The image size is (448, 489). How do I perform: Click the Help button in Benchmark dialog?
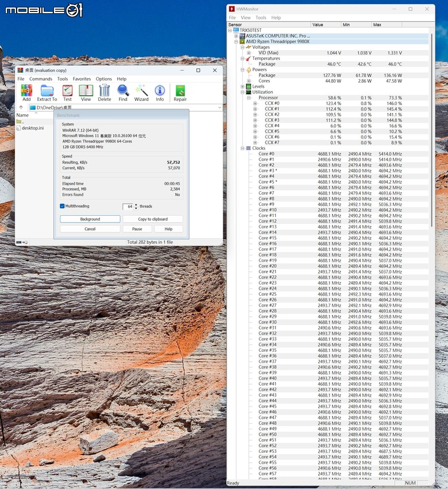pos(168,228)
